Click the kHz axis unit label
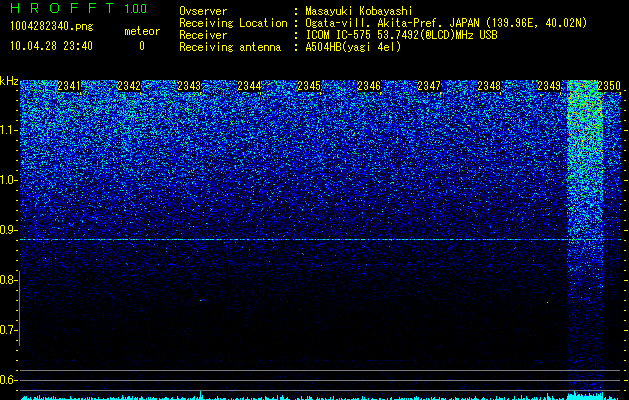Image resolution: width=629 pixels, height=400 pixels. click(9, 81)
